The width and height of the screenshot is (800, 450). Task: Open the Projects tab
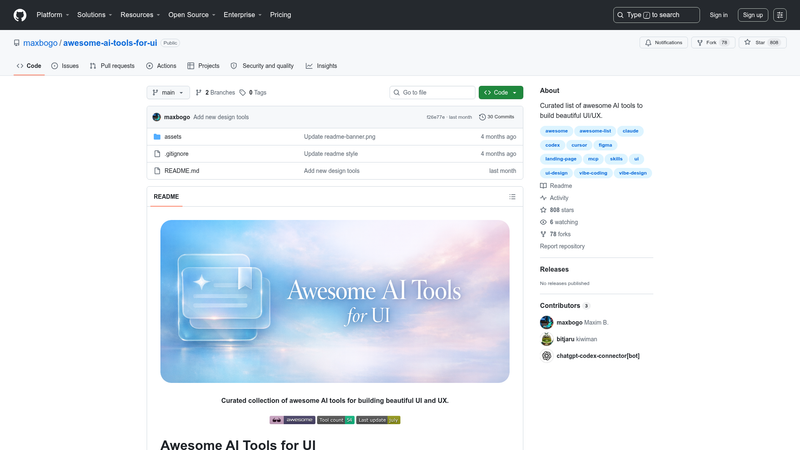click(203, 66)
